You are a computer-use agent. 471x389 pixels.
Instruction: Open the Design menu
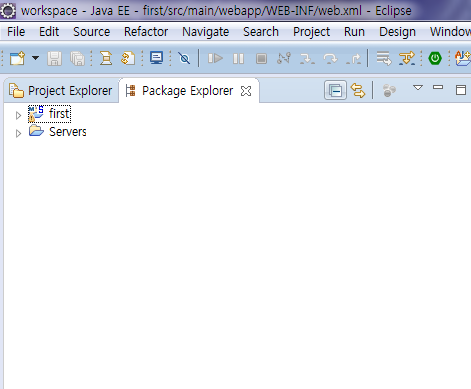coord(397,32)
